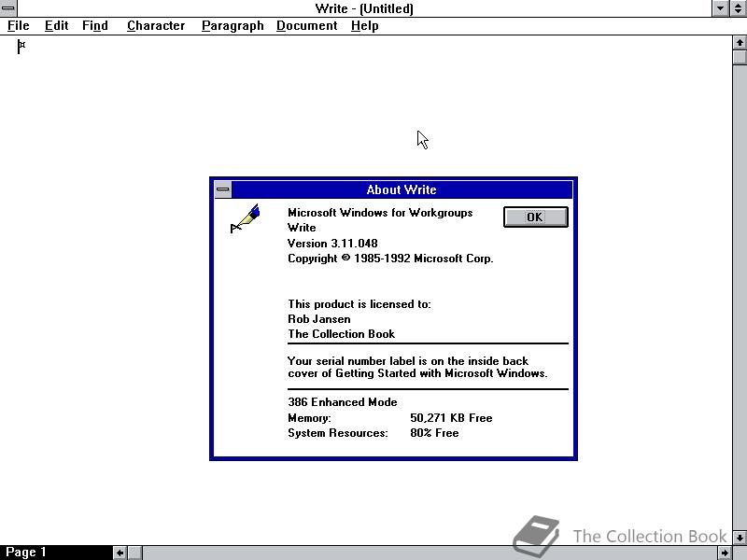Minimize the Write window
The height and width of the screenshot is (560, 747).
click(x=720, y=8)
